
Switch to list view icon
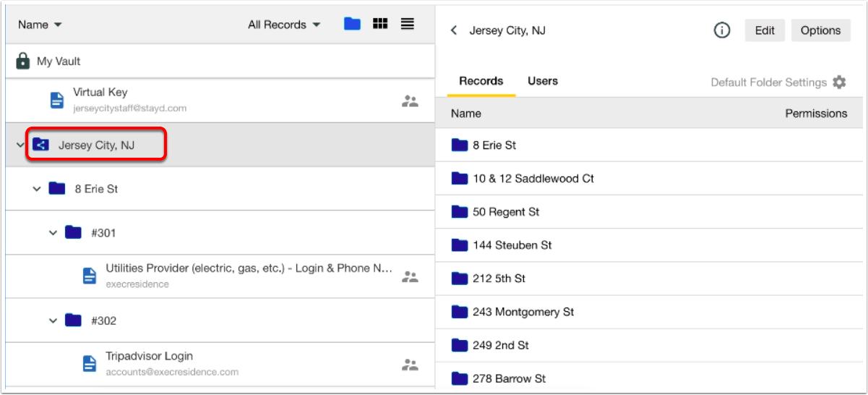[x=408, y=24]
